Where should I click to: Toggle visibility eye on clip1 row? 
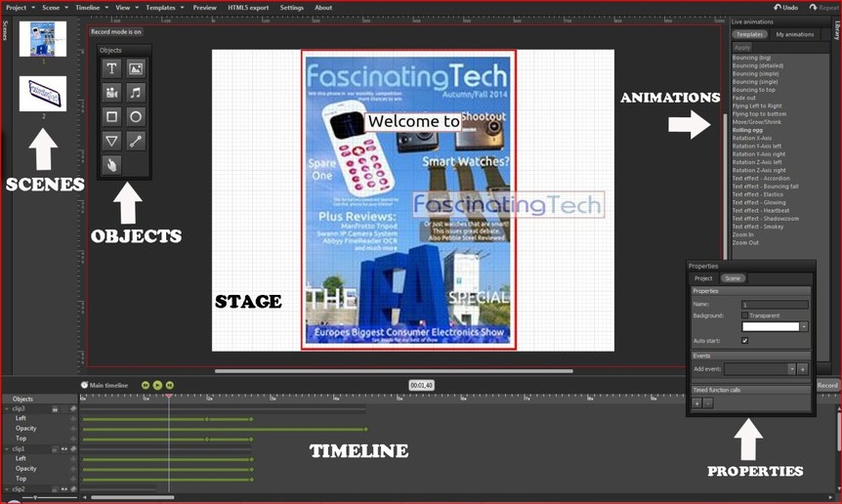63,448
